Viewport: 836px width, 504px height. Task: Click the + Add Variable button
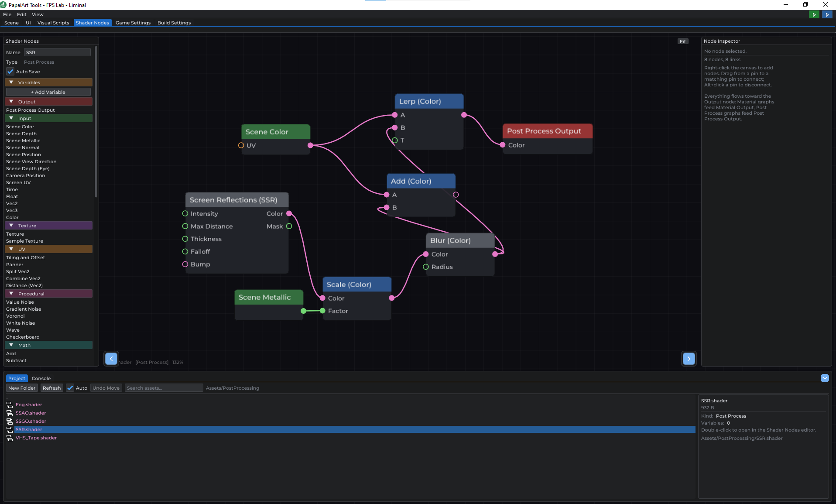pos(48,92)
